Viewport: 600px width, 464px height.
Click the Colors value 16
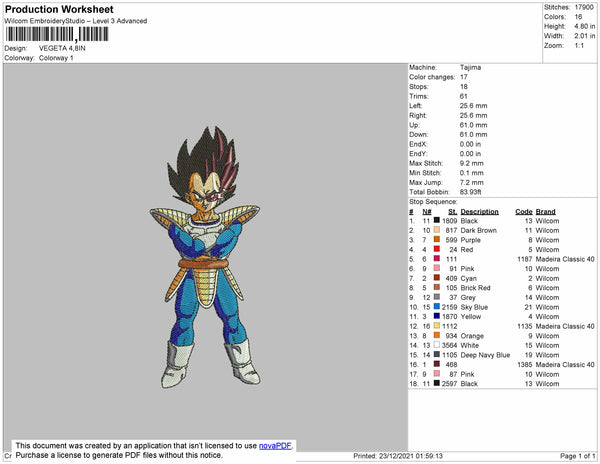point(578,17)
